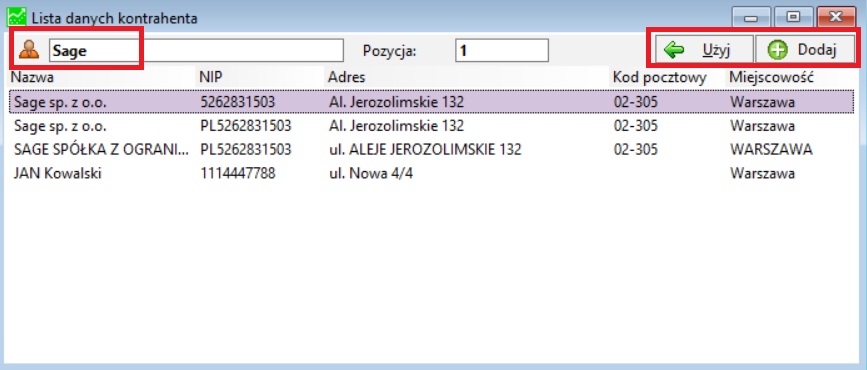Minimize the Lista danych kontrahenta window
Screen dimensions: 867x370
[750, 18]
